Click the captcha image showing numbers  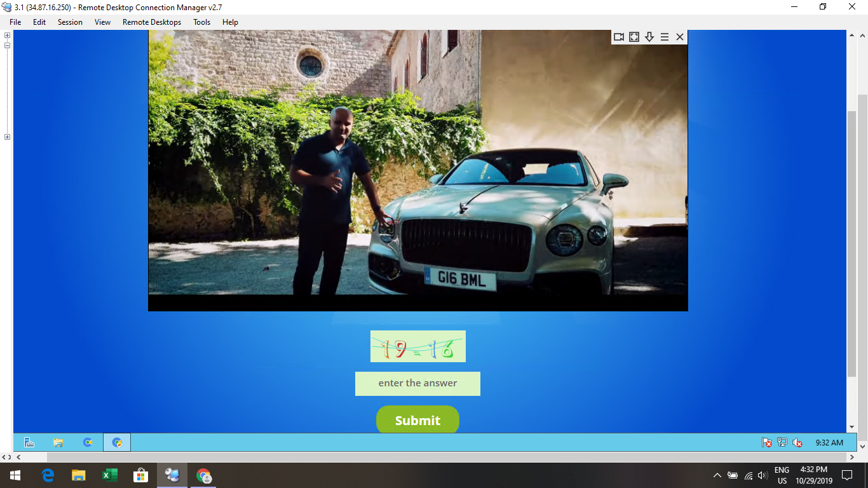pyautogui.click(x=418, y=346)
